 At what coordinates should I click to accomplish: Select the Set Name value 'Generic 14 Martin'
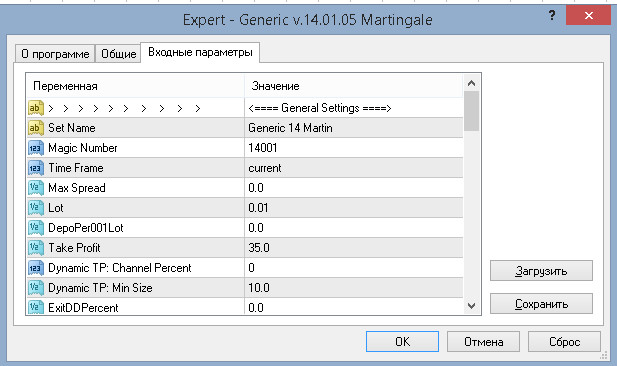pos(290,128)
